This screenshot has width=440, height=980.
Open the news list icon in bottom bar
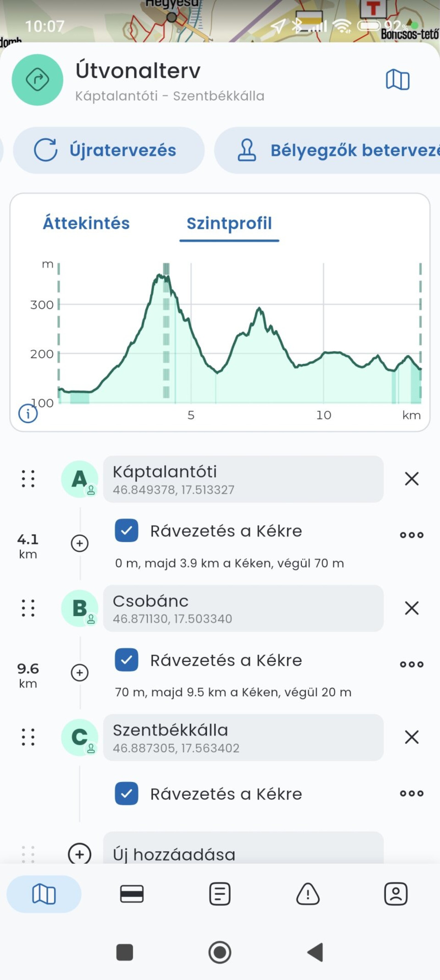pyautogui.click(x=220, y=894)
